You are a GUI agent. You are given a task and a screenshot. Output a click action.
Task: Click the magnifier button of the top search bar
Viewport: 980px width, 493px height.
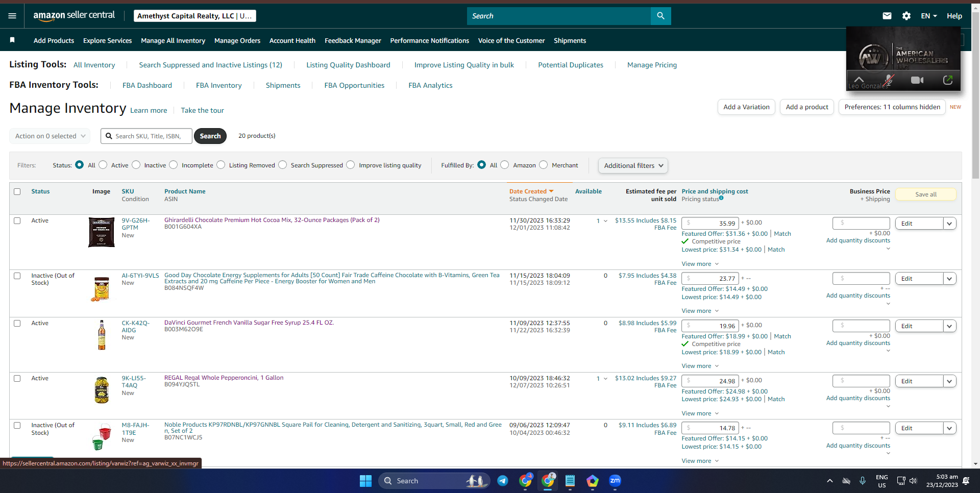click(660, 16)
